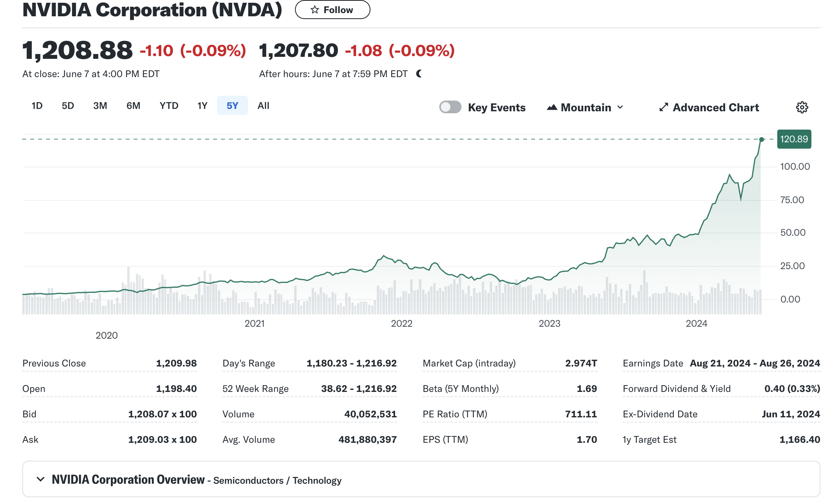Image resolution: width=830 pixels, height=504 pixels.
Task: Select the 5D time range
Action: [68, 106]
